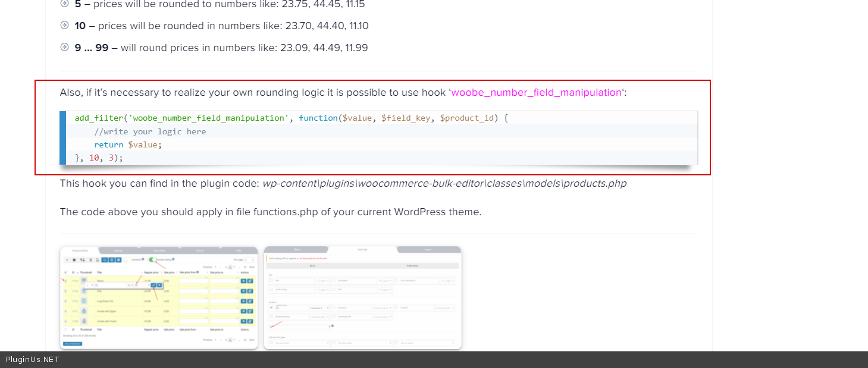Click the eye icon in product 1114 row
The width and height of the screenshot is (868, 368).
243,281
